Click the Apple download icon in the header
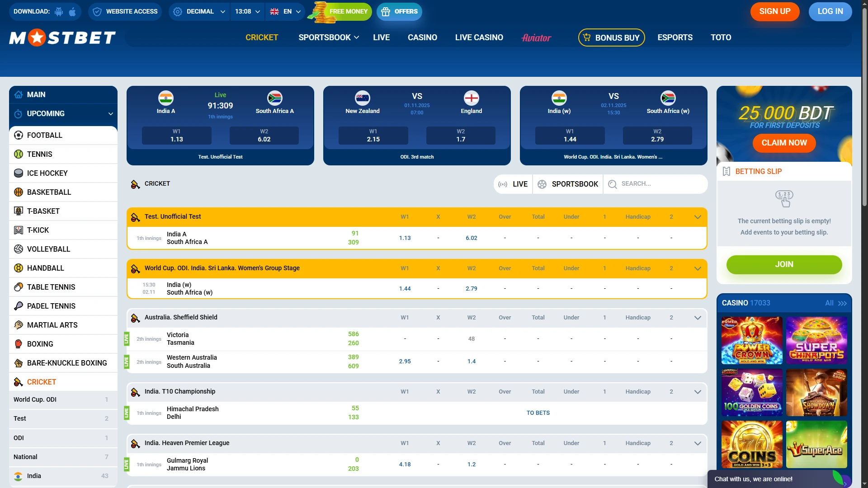Image resolution: width=868 pixels, height=488 pixels. (72, 12)
